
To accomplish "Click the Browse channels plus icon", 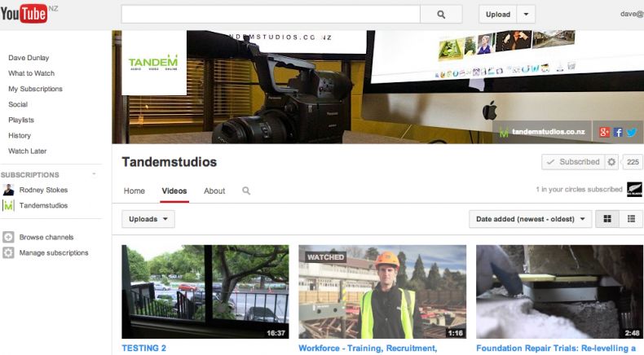I will coord(8,237).
